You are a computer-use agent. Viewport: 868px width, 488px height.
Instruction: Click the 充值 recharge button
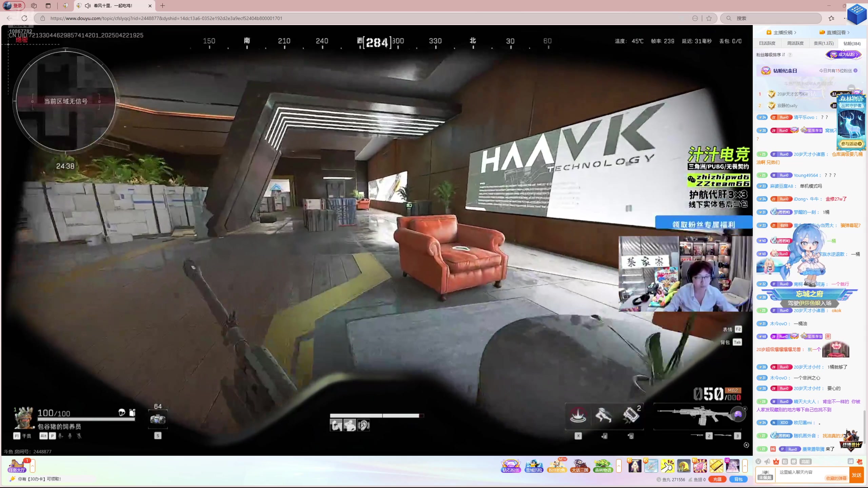pyautogui.click(x=717, y=480)
